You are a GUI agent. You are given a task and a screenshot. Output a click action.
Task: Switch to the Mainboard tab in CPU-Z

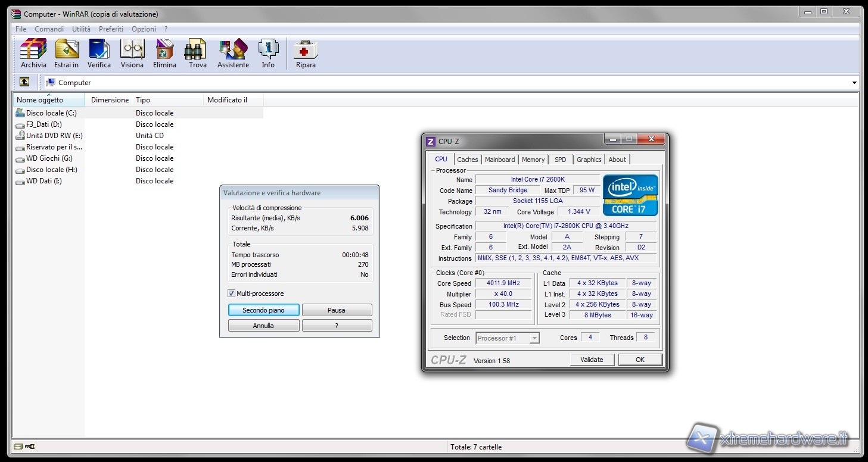click(500, 160)
